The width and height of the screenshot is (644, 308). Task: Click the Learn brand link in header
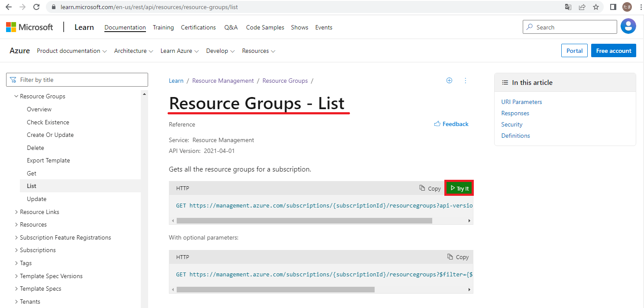click(84, 27)
